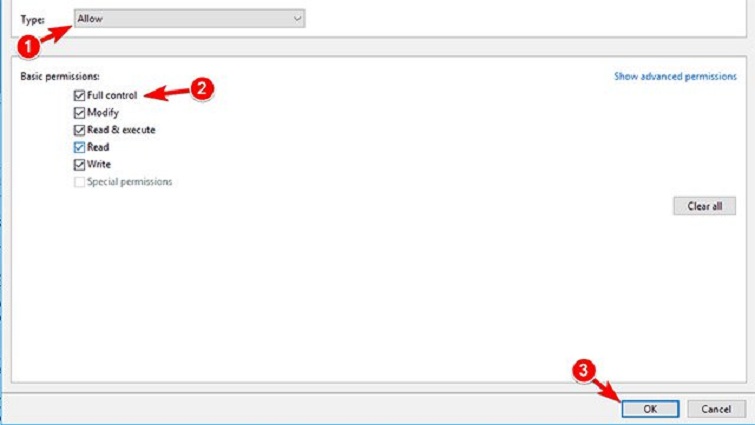
Task: Uncheck the Read permission checkbox
Action: click(79, 147)
